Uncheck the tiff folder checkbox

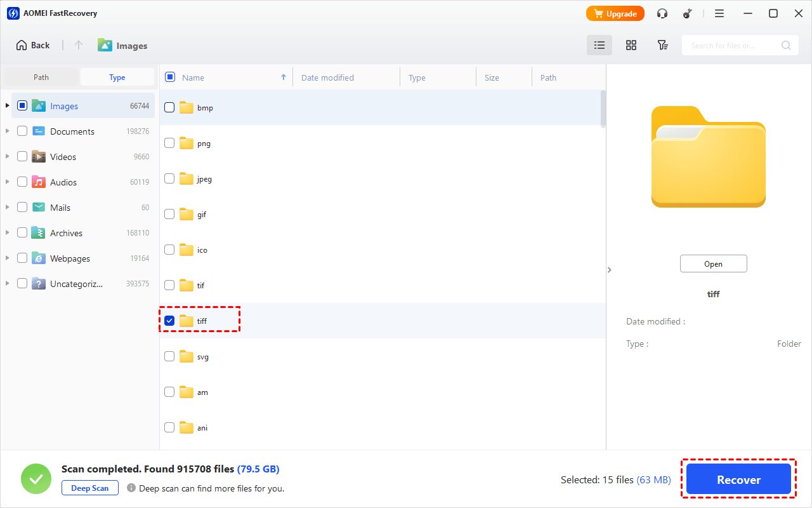click(169, 321)
